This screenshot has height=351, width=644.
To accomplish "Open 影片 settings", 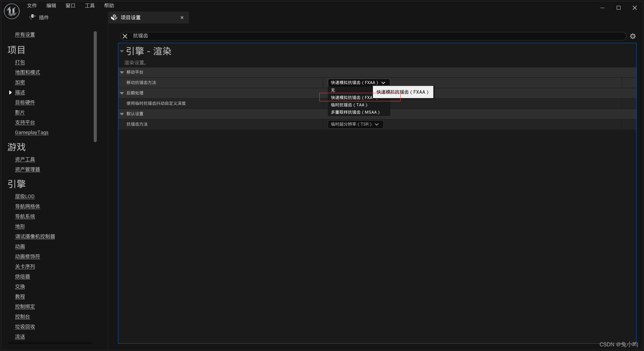I will pyautogui.click(x=20, y=113).
